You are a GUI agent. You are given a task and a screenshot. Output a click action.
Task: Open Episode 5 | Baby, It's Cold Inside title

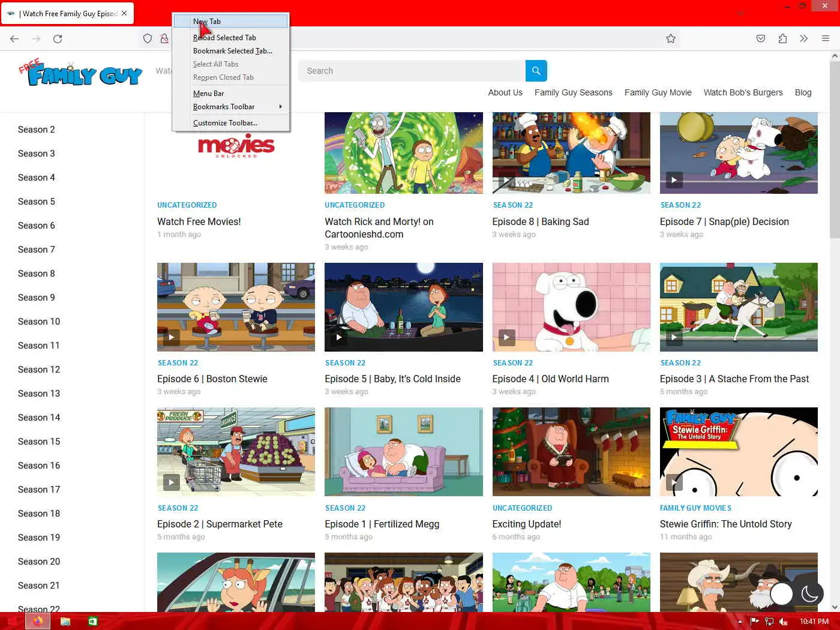[x=392, y=379]
